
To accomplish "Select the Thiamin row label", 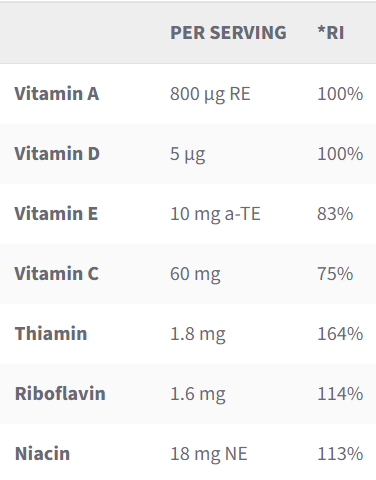I will [x=51, y=334].
